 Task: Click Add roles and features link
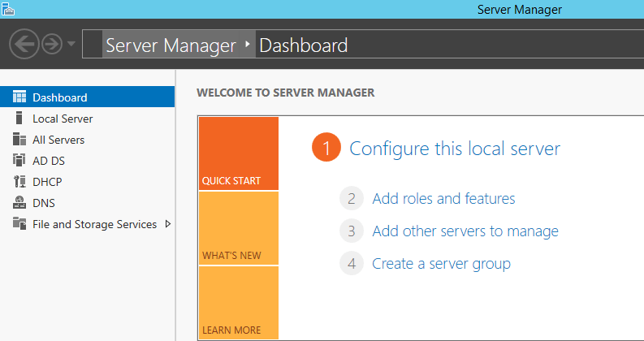[x=443, y=198]
